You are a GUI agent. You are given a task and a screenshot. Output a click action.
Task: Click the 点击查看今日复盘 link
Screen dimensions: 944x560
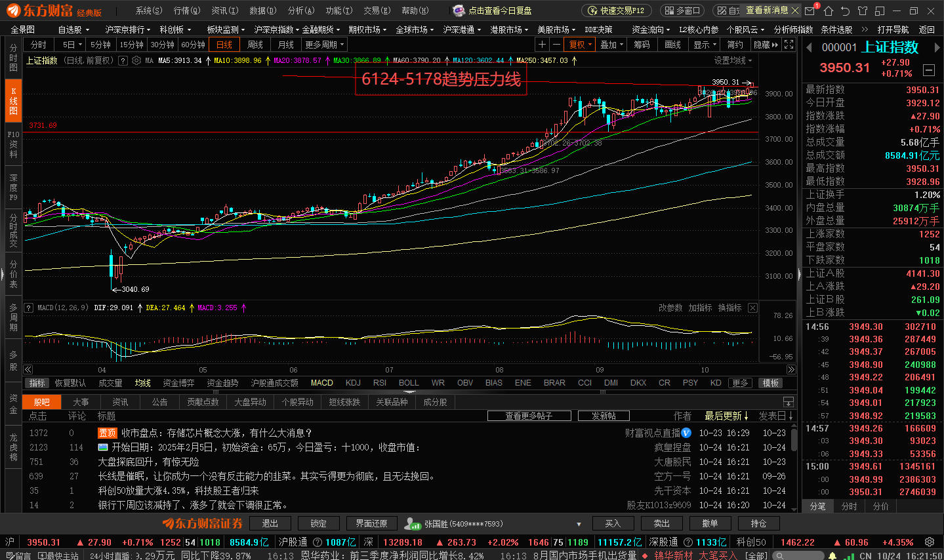pos(500,10)
